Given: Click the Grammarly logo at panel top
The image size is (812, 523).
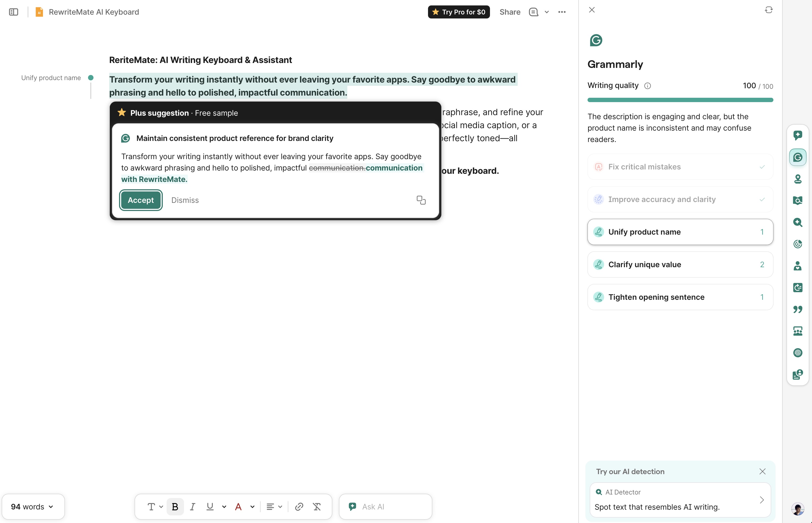Looking at the screenshot, I should click(x=596, y=40).
